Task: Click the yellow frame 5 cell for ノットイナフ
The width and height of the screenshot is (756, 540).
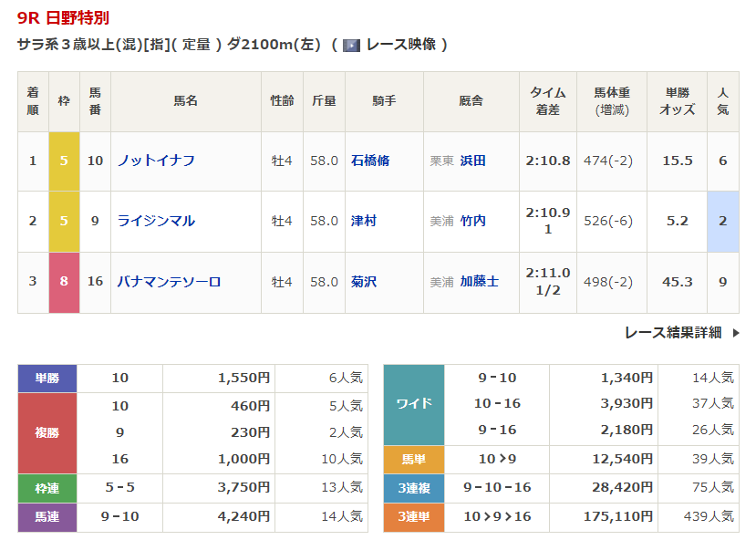Action: pos(64,161)
